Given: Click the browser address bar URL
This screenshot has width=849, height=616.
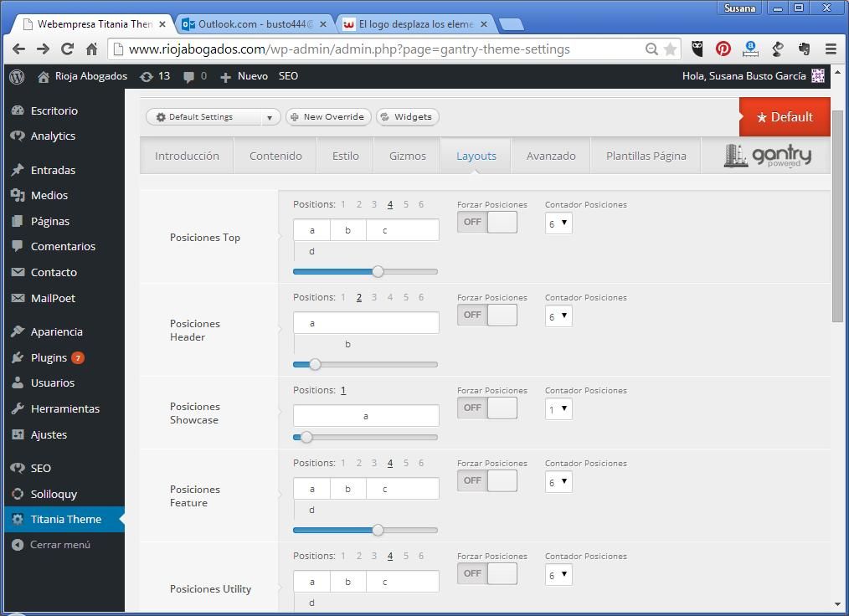Looking at the screenshot, I should (349, 49).
